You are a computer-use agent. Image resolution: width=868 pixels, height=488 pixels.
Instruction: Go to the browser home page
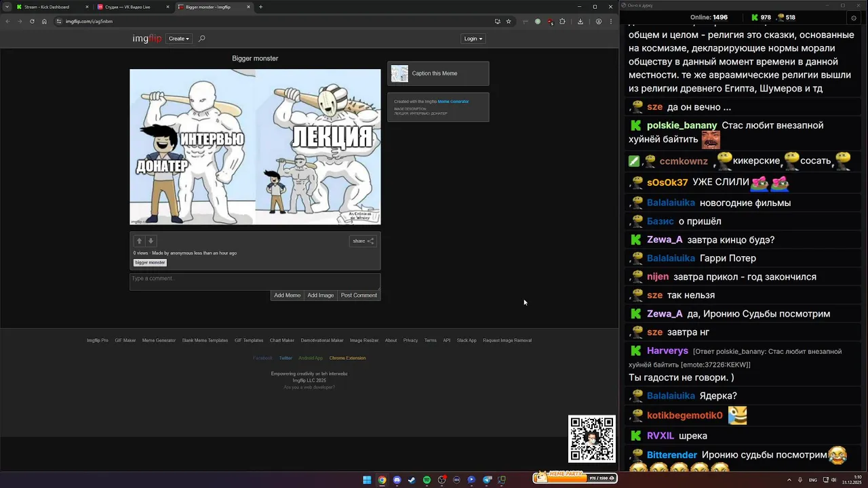point(44,21)
